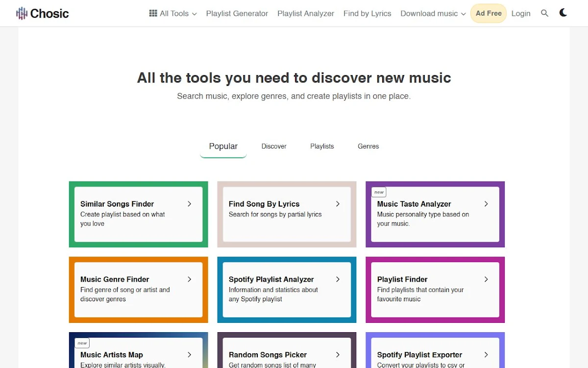The image size is (588, 368).
Task: Open Playlist Analyzer from the navigation
Action: [306, 13]
